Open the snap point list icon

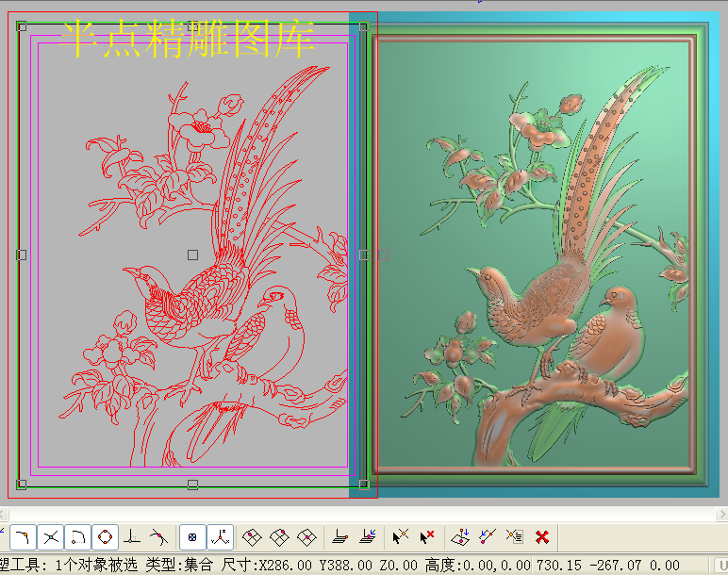[515, 538]
